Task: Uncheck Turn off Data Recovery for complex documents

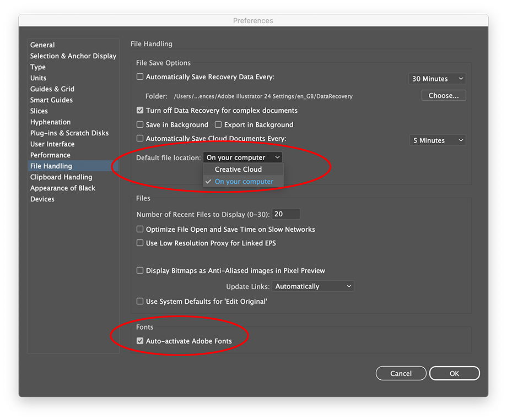Action: (140, 110)
